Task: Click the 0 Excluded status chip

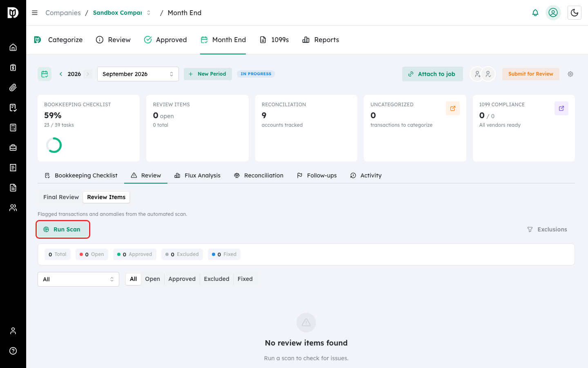Action: point(182,254)
